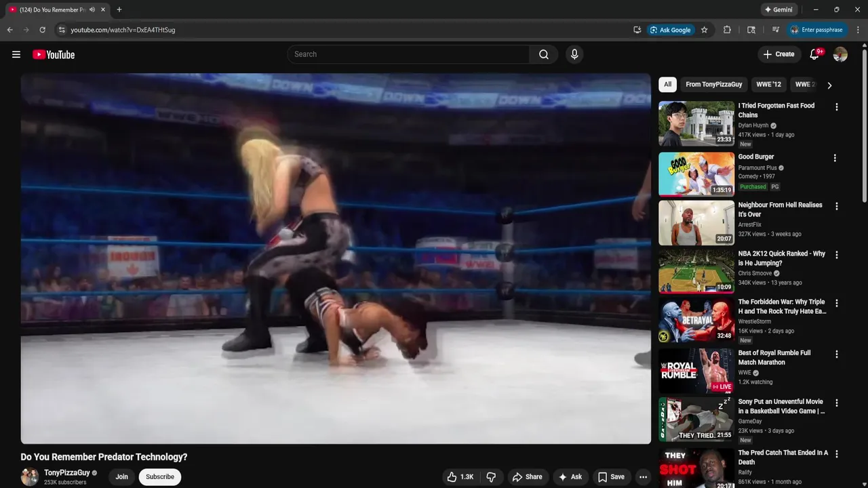This screenshot has width=868, height=488.
Task: Start voice search with microphone icon
Action: click(x=574, y=54)
